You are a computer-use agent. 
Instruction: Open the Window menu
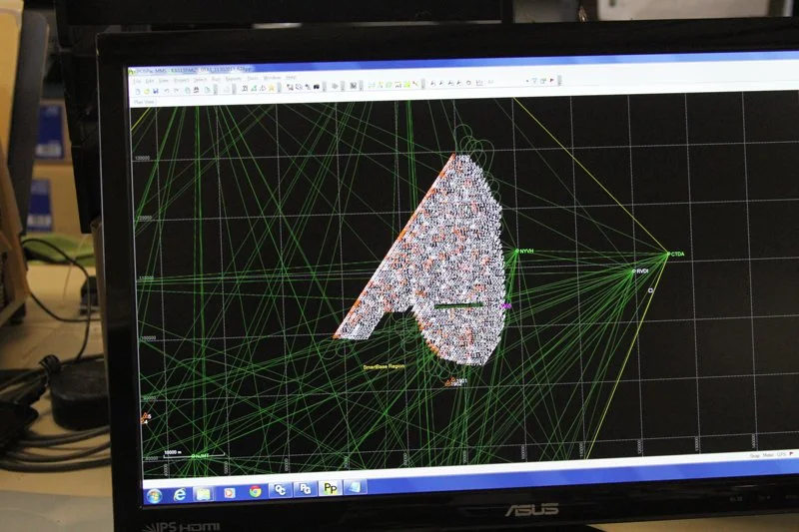coord(272,78)
